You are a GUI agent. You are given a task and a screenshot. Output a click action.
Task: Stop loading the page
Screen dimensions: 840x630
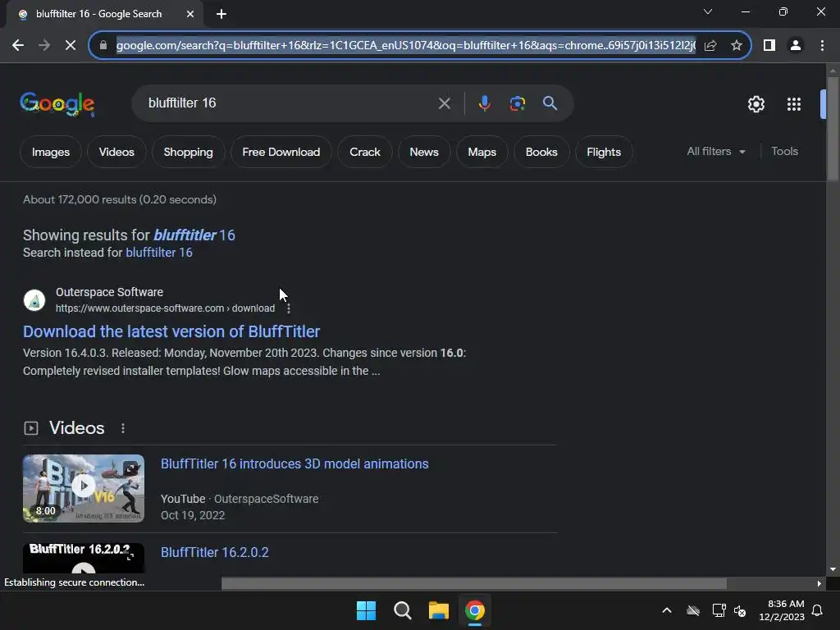71,46
